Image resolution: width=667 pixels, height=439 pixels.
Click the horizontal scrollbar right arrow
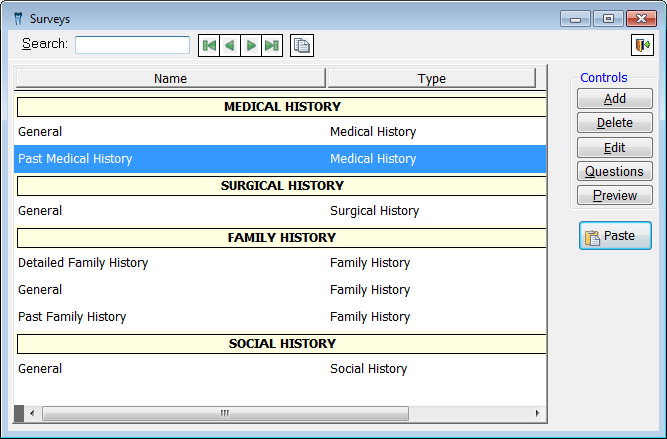tap(538, 413)
